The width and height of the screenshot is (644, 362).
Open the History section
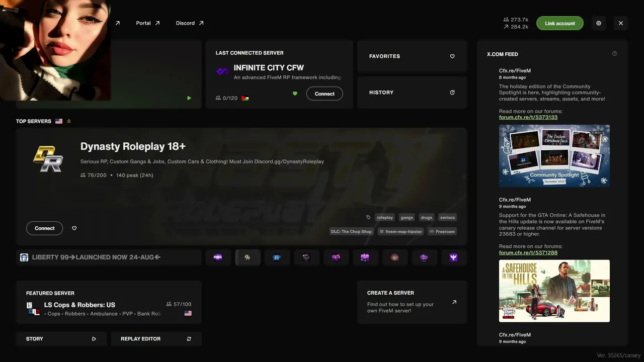[412, 93]
